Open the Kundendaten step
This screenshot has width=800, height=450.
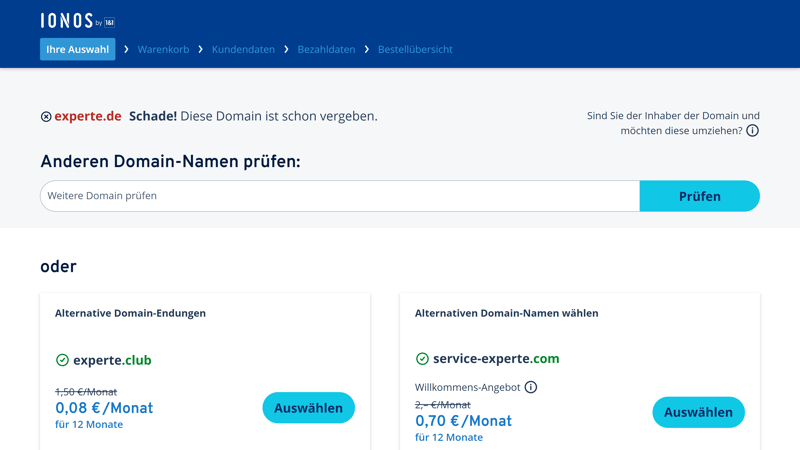point(243,49)
